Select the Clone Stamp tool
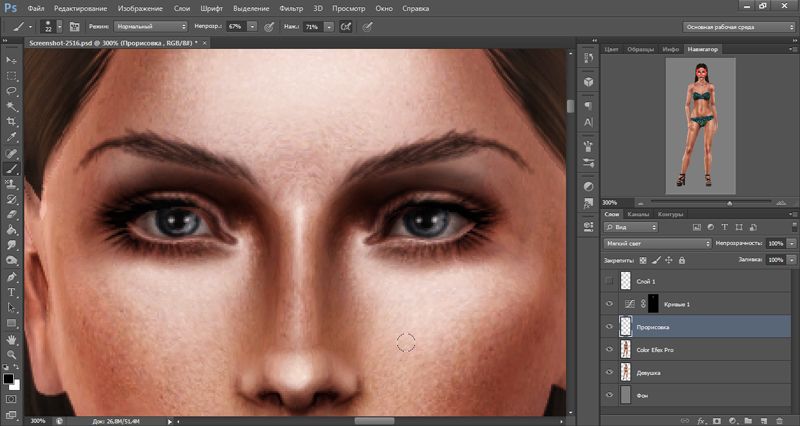Image resolution: width=800 pixels, height=426 pixels. [11, 184]
